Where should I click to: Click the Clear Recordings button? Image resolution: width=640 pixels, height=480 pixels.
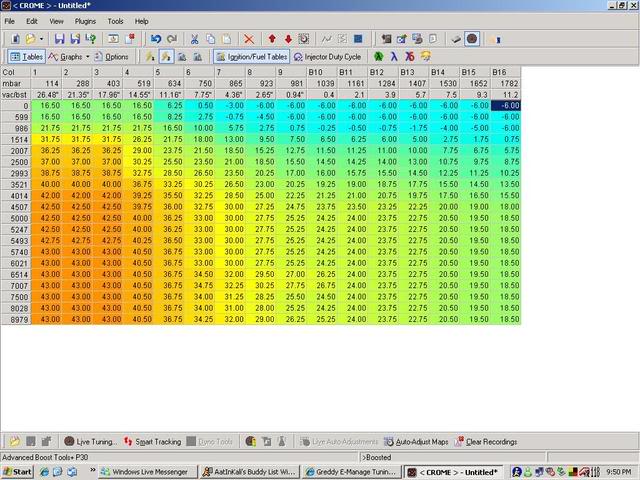[486, 442]
